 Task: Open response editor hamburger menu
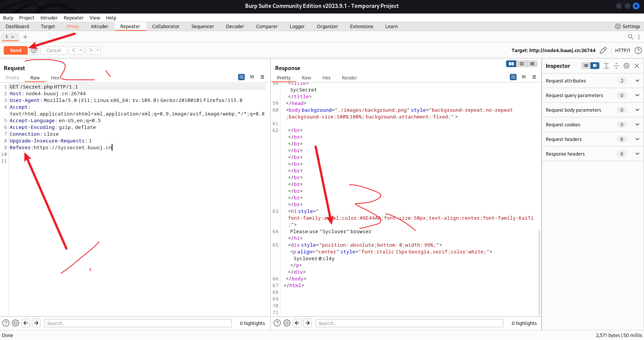pyautogui.click(x=534, y=77)
